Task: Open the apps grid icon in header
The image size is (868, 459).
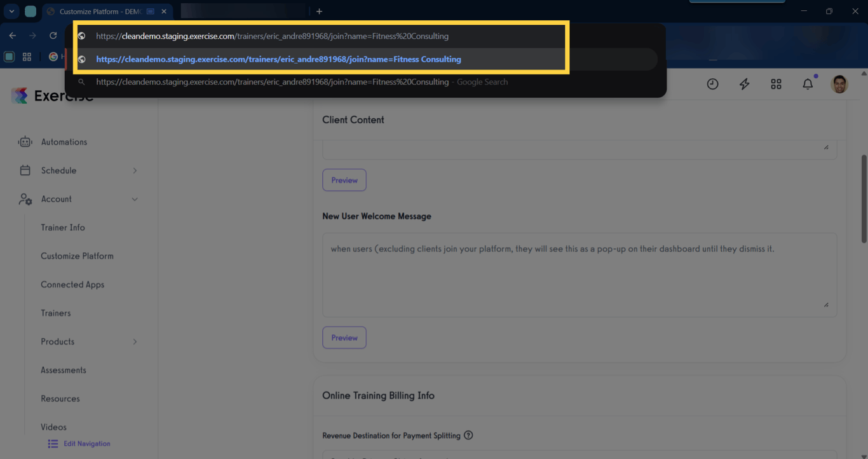Action: [x=776, y=84]
